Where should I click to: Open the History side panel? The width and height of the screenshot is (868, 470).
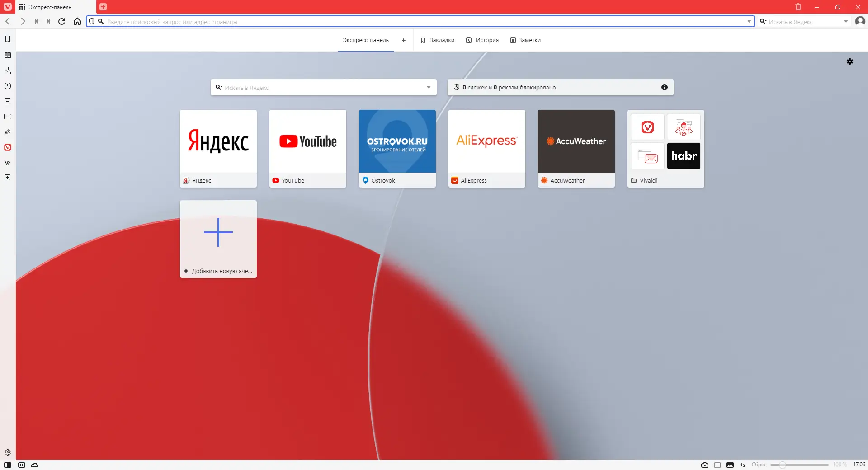(8, 86)
